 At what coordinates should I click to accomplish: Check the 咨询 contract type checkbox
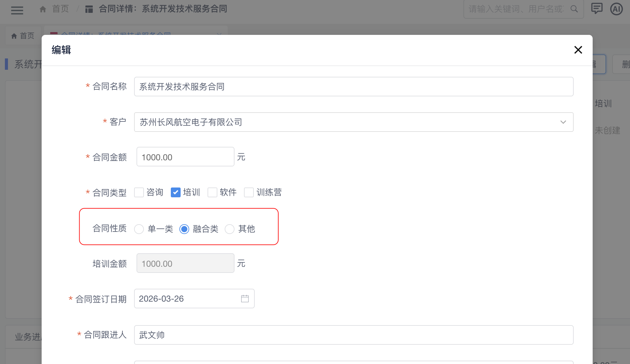click(139, 192)
